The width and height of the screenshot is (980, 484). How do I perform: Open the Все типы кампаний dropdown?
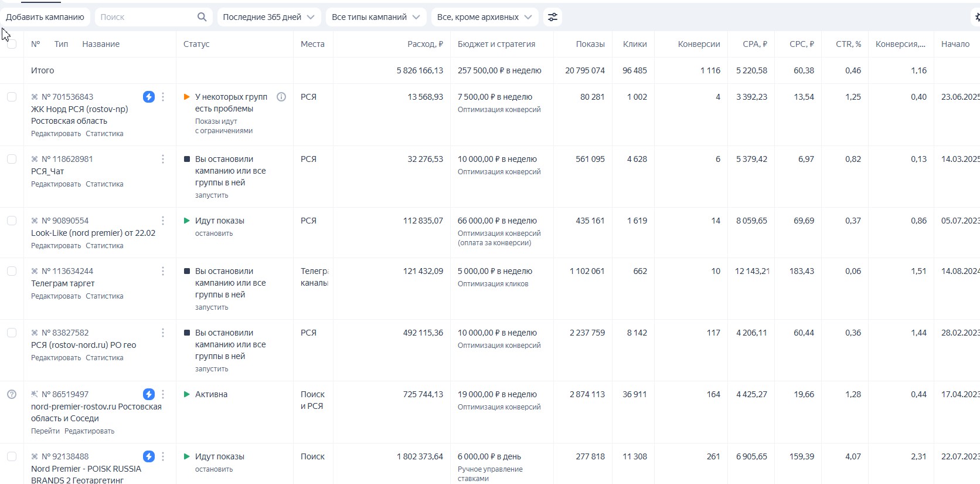coord(375,17)
